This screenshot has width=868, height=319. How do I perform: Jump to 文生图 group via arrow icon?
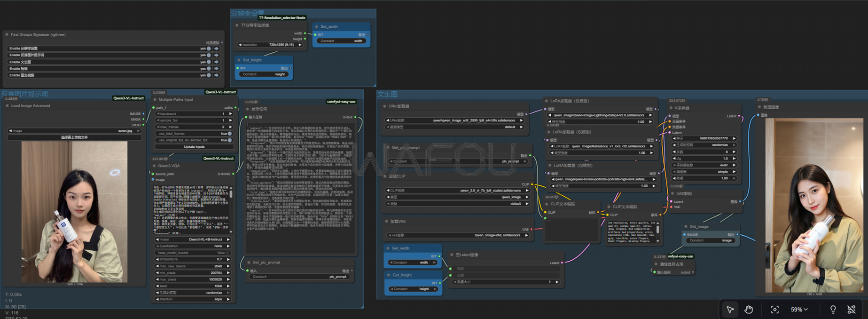click(217, 62)
